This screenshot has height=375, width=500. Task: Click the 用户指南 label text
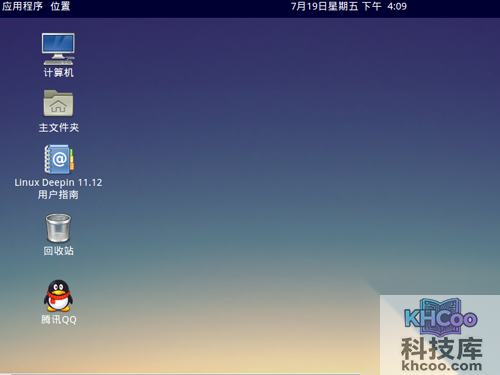(x=58, y=195)
